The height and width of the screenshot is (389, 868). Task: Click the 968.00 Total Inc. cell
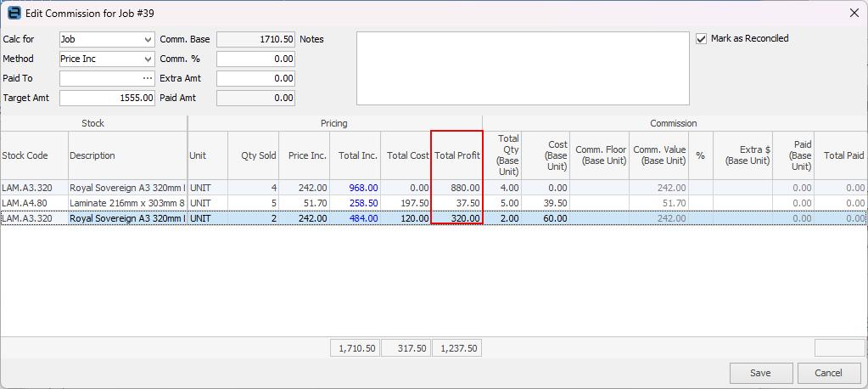(x=355, y=188)
